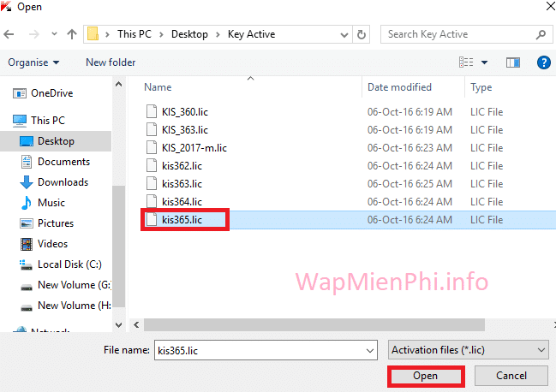Sort by Date modified column header
This screenshot has width=556, height=392.
[399, 87]
